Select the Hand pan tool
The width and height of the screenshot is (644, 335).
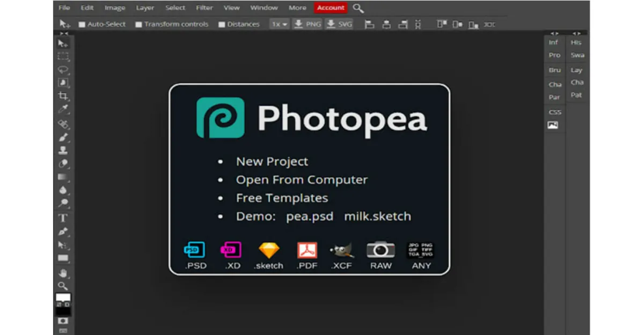tap(63, 273)
